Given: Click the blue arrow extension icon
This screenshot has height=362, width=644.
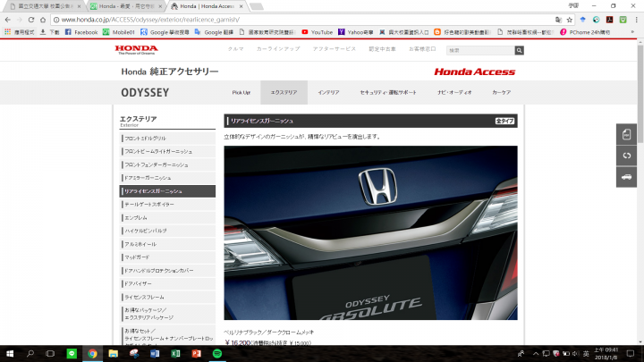Looking at the screenshot, I should click(x=582, y=20).
